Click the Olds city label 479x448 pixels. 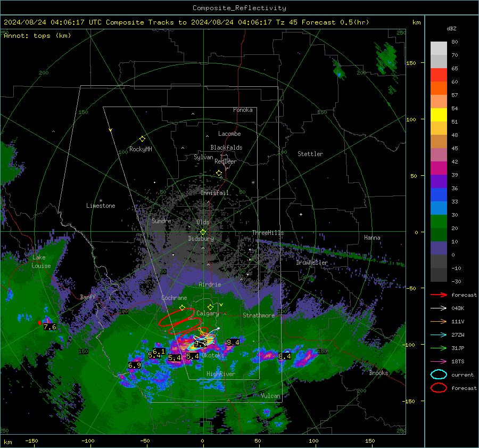point(203,222)
